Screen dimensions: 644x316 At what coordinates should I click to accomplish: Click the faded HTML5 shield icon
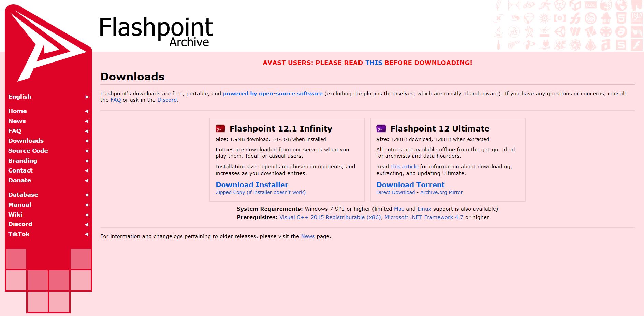(x=621, y=18)
